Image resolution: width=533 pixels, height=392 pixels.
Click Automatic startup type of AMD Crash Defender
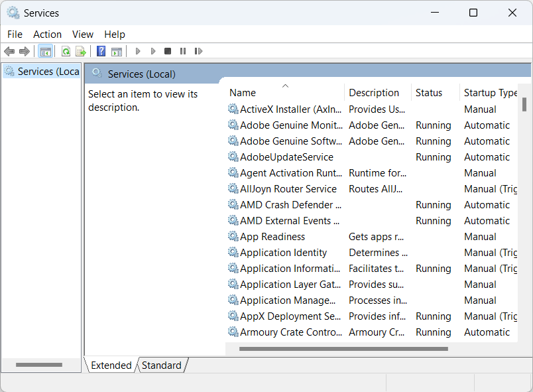coord(487,205)
